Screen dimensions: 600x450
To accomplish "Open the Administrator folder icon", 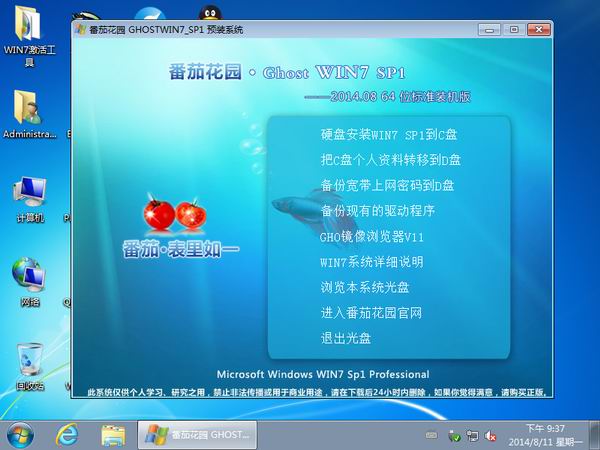I will point(29,114).
